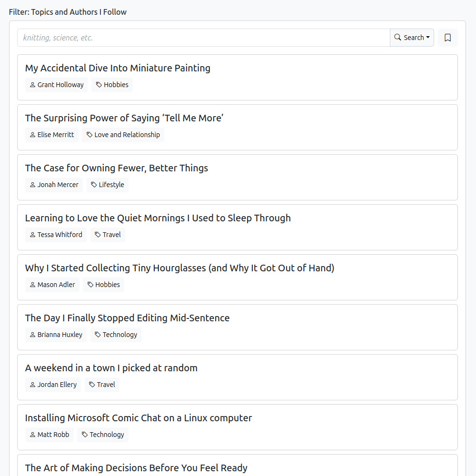Select author Mason Adler
The width and height of the screenshot is (476, 476).
coord(52,285)
